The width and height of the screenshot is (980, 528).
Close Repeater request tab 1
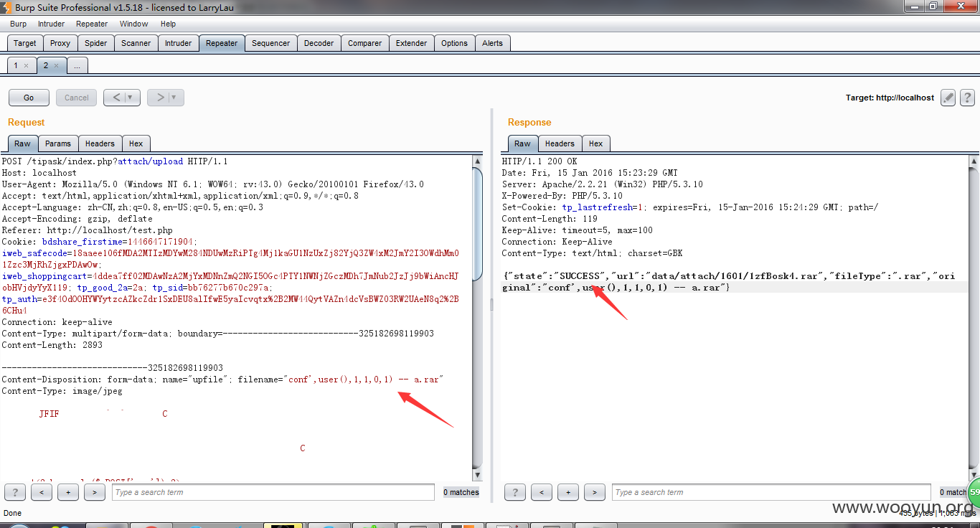tap(27, 65)
